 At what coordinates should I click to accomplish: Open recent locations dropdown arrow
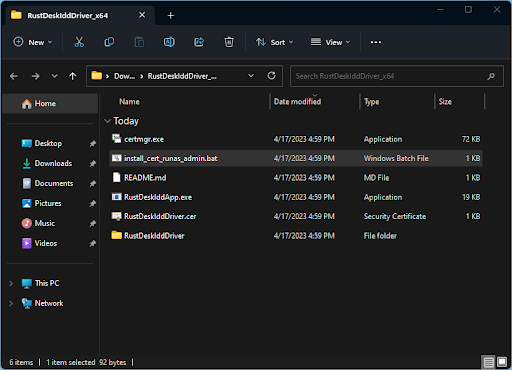55,76
